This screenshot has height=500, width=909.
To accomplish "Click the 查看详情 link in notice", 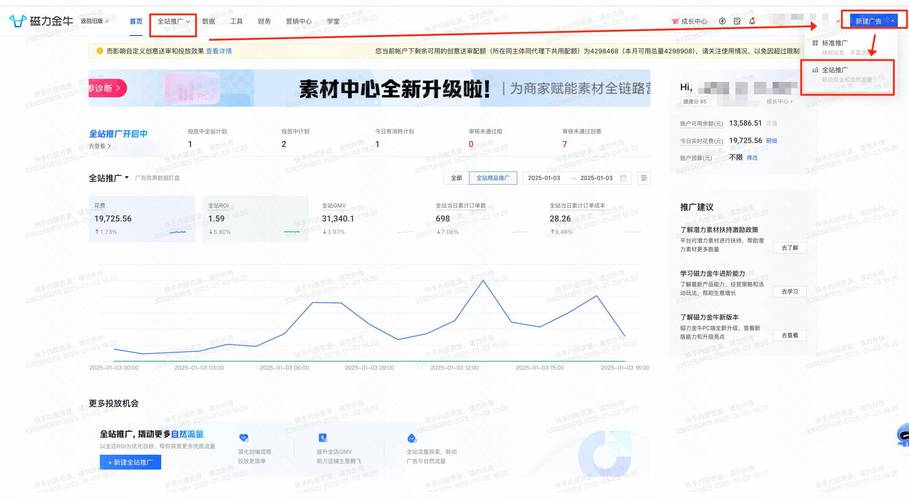I will pos(219,51).
